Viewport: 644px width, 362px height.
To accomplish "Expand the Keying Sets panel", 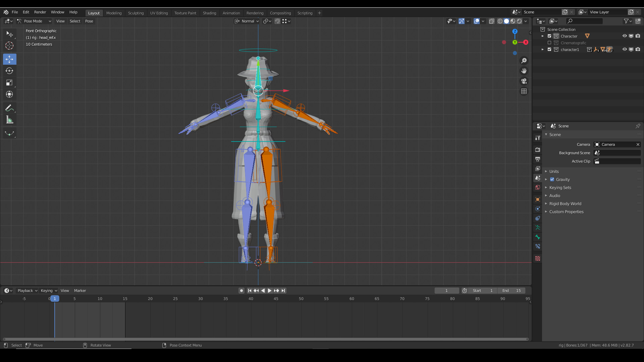I will [x=560, y=188].
